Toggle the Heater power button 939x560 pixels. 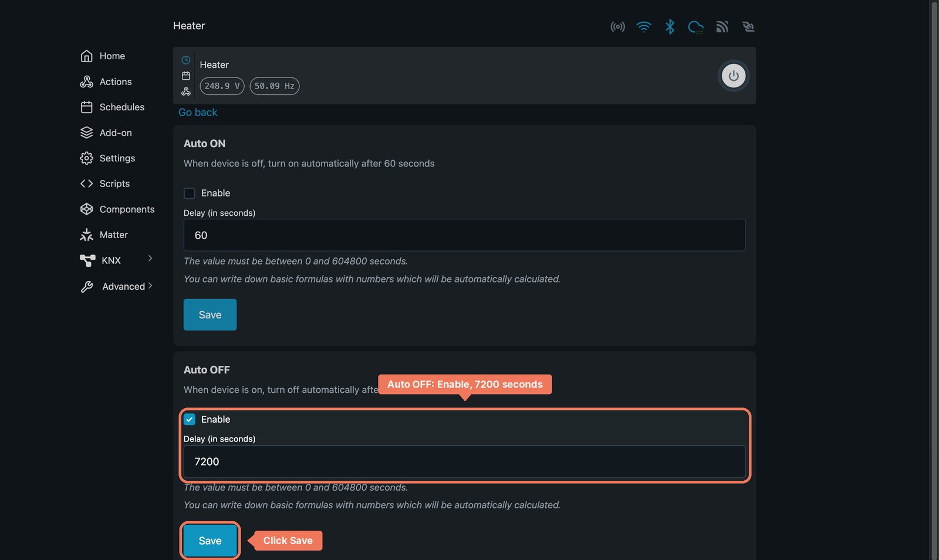[x=734, y=76]
